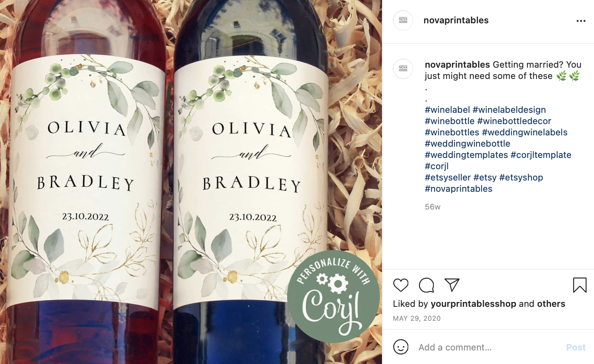Open the three-dots more options menu
Screen dimensions: 594x364
[x=581, y=21]
